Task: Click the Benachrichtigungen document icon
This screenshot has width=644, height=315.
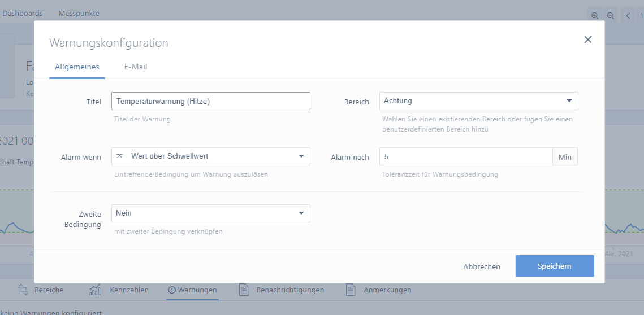Action: tap(244, 290)
